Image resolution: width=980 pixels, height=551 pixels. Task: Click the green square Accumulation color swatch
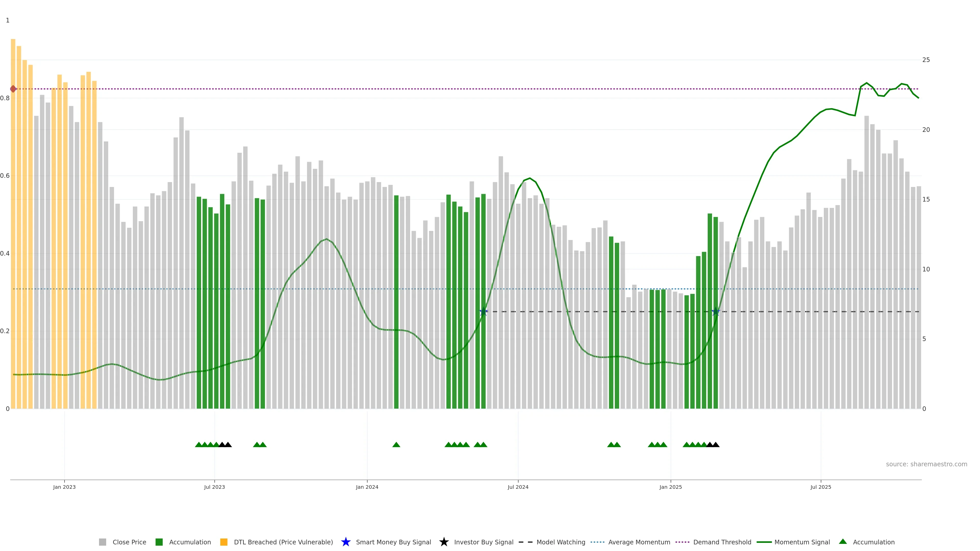(x=159, y=542)
